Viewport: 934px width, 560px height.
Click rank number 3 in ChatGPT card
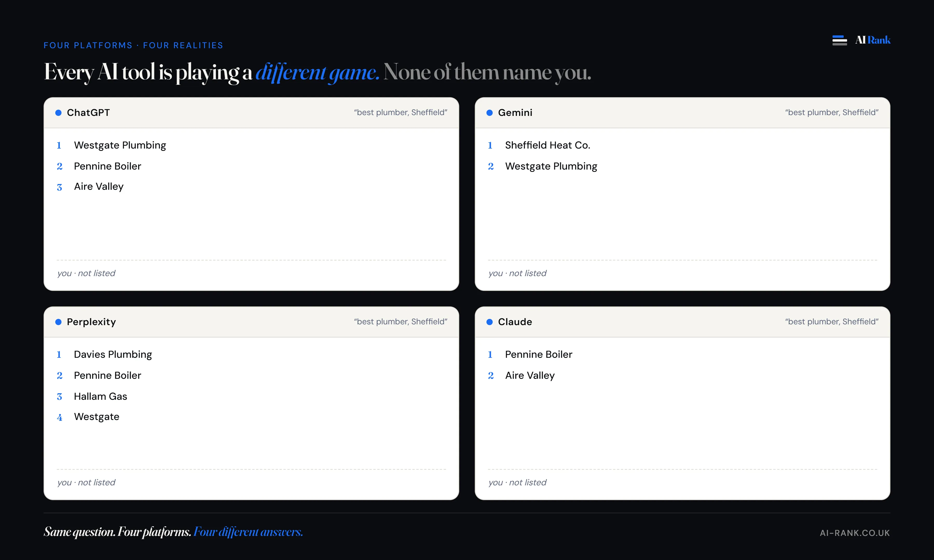(x=59, y=187)
